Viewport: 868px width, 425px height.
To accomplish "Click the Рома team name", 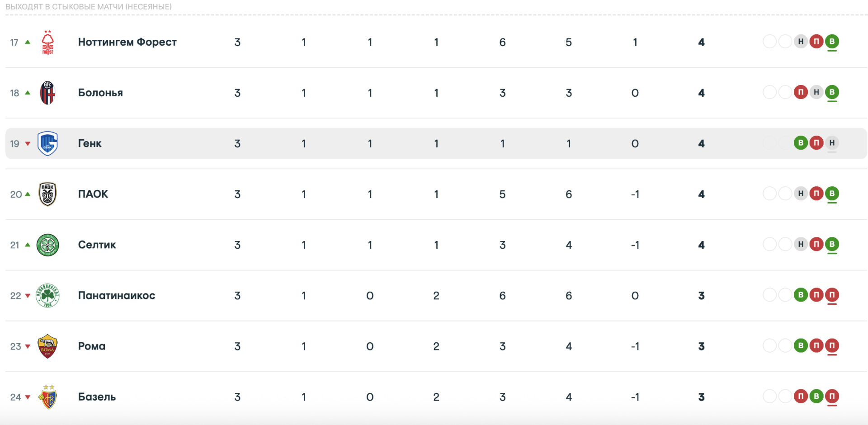I will 92,346.
